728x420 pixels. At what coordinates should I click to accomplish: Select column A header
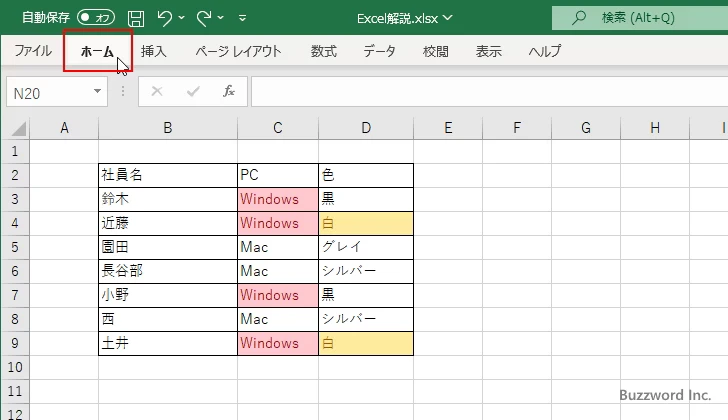click(65, 128)
